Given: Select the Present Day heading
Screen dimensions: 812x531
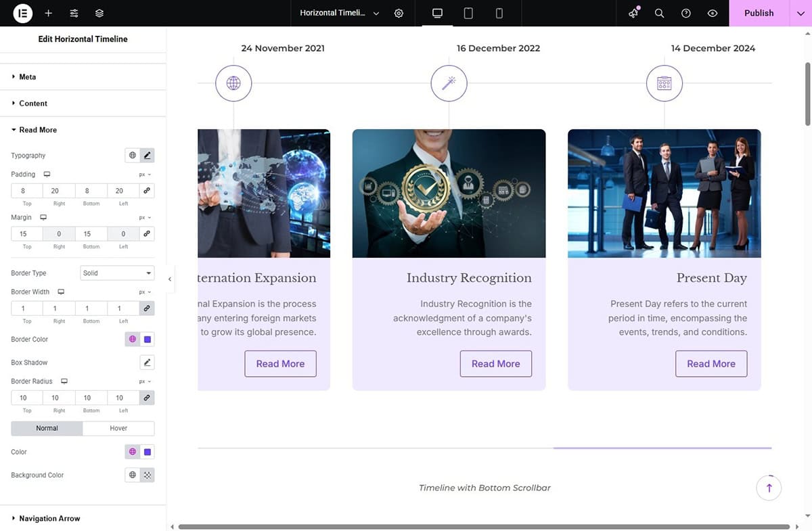Looking at the screenshot, I should click(712, 278).
